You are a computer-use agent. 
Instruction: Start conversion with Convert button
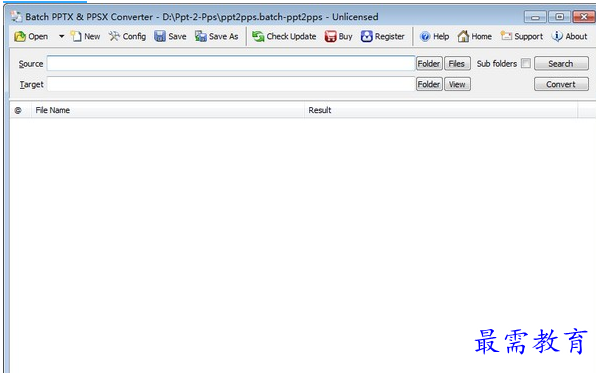click(561, 84)
